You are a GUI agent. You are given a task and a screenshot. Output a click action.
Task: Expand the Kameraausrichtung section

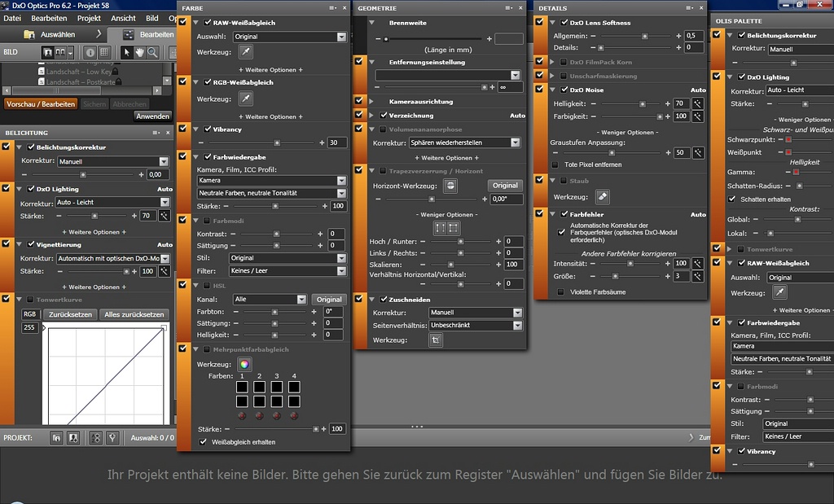371,101
